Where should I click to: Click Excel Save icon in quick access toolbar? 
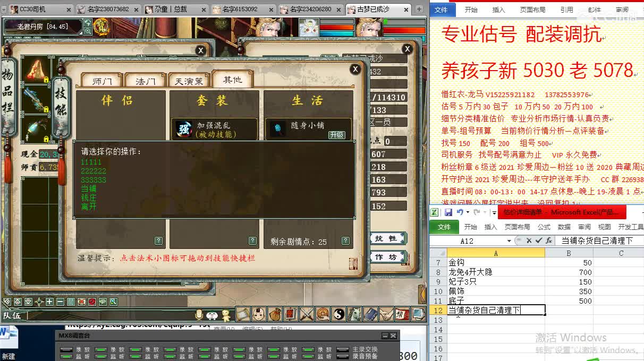pyautogui.click(x=448, y=212)
